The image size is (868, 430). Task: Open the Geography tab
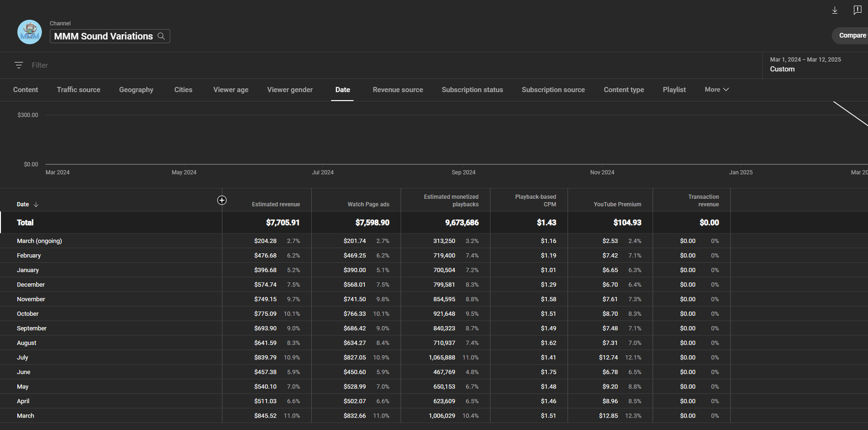[x=136, y=90]
